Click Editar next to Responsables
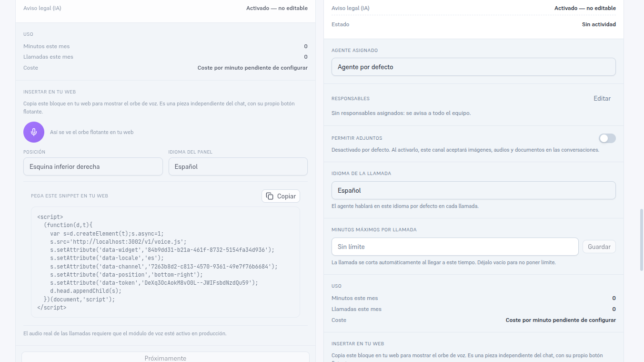The width and height of the screenshot is (644, 362). click(x=602, y=98)
